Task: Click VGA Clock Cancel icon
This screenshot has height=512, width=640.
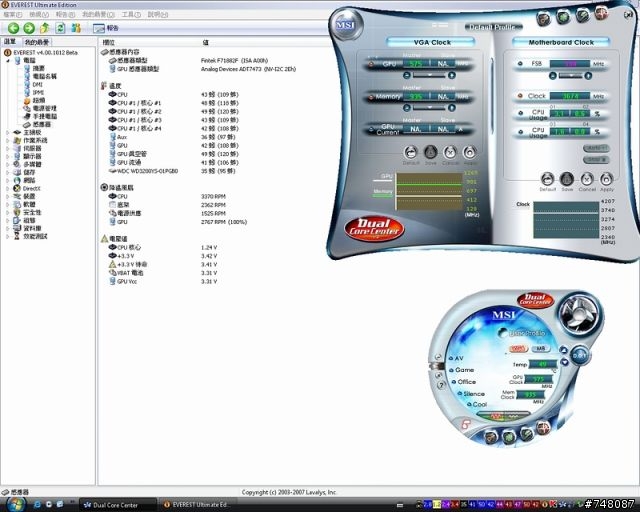Action: point(450,153)
